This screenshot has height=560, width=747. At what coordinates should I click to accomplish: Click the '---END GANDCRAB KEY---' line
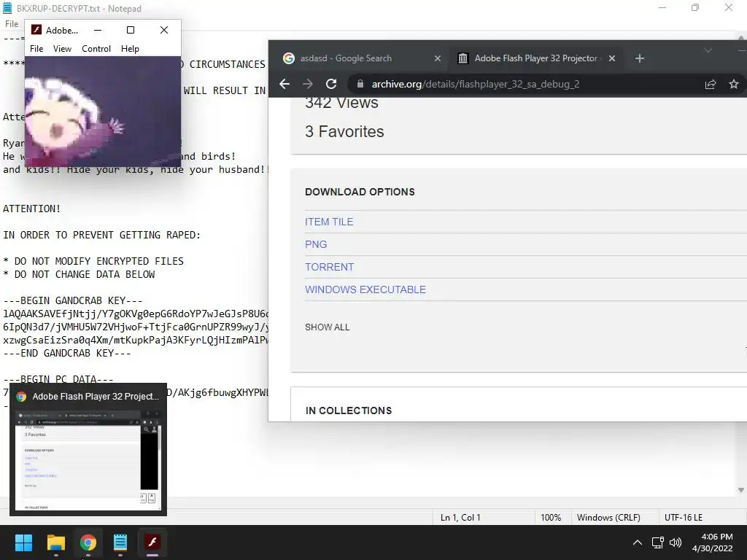pyautogui.click(x=66, y=354)
